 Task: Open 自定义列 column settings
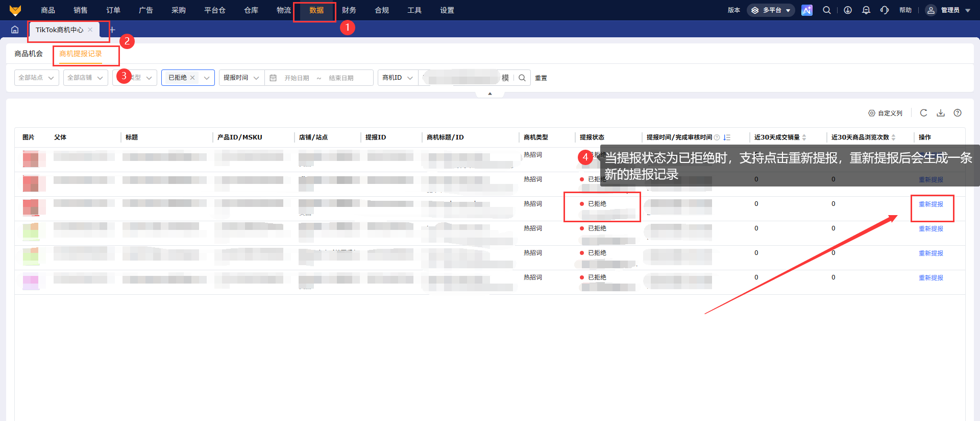tap(886, 113)
